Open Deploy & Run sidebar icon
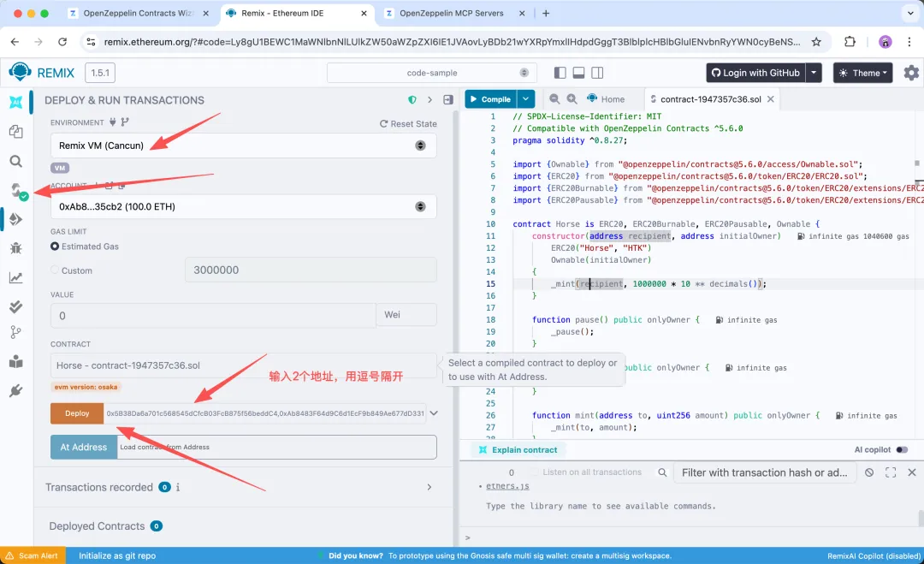This screenshot has height=564, width=924. click(x=16, y=219)
